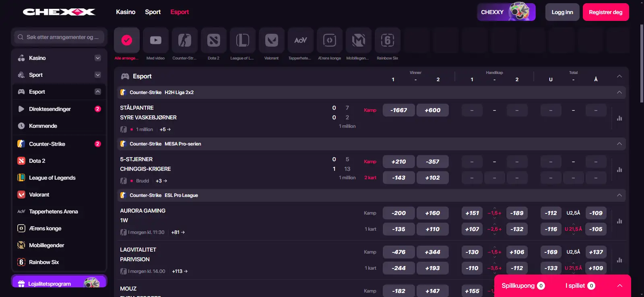
Task: Expand the Kasino sidebar section
Action: [98, 58]
